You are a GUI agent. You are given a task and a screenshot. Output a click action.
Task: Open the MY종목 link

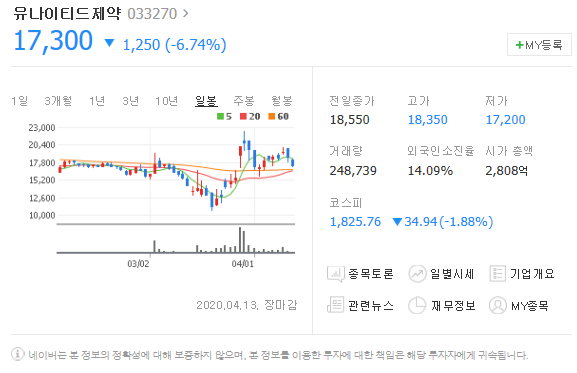pyautogui.click(x=530, y=305)
